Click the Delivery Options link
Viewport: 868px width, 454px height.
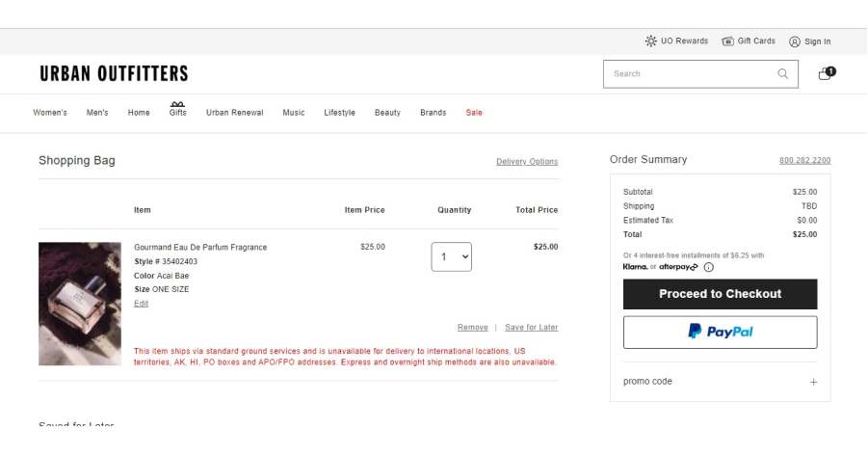(x=527, y=162)
